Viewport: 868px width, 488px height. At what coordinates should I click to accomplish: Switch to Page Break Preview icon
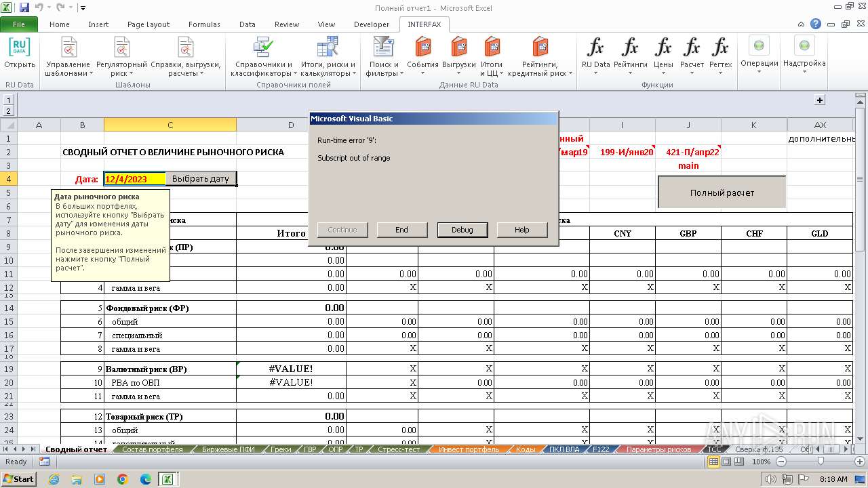738,462
